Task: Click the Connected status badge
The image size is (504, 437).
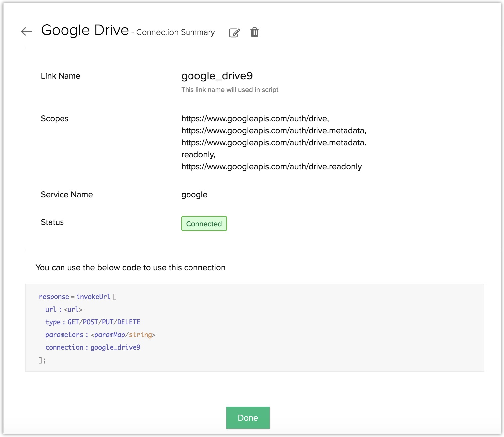Action: click(204, 224)
